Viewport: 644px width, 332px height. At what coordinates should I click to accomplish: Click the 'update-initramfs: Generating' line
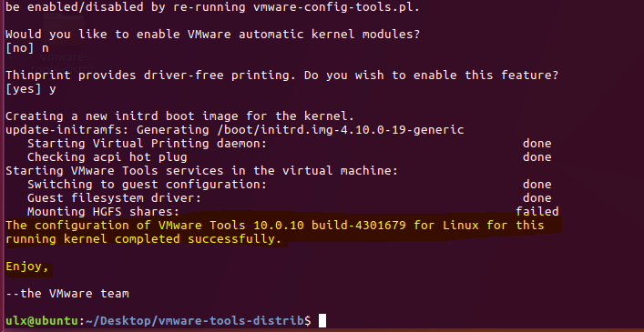pos(234,130)
